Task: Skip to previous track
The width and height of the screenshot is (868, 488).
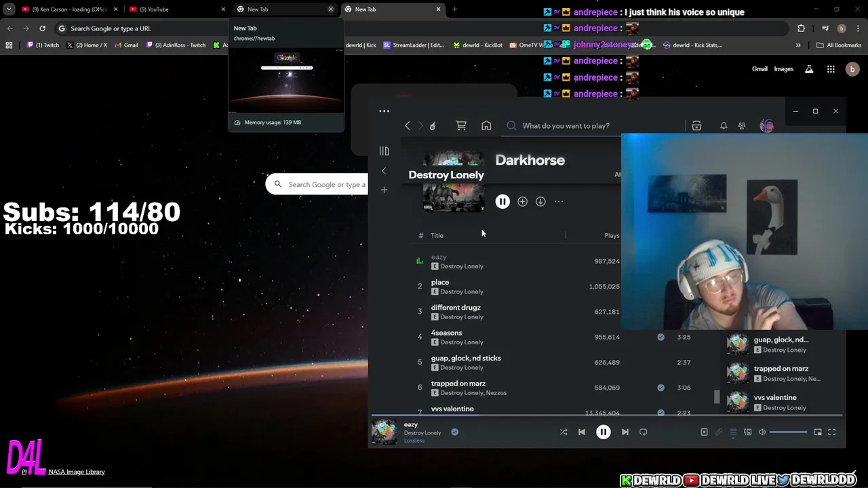Action: point(582,432)
